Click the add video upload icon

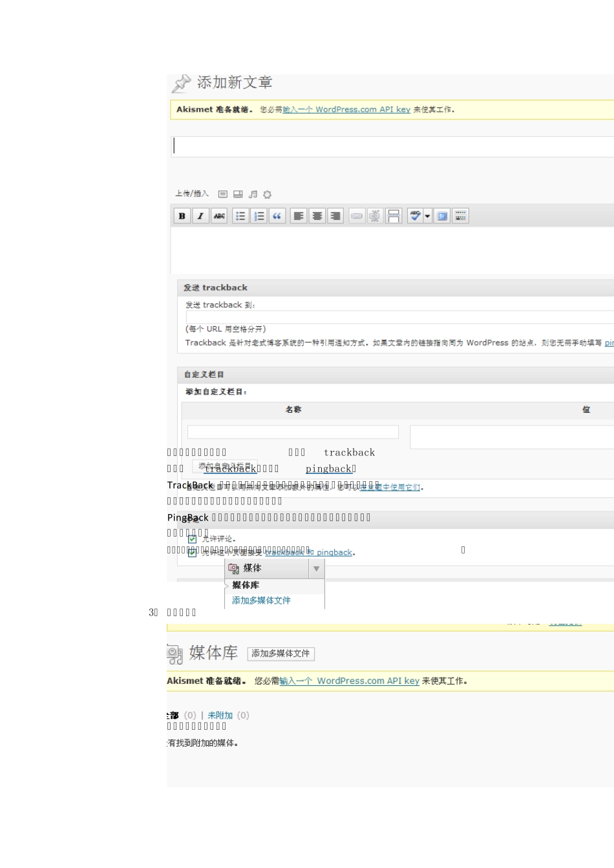coord(238,194)
